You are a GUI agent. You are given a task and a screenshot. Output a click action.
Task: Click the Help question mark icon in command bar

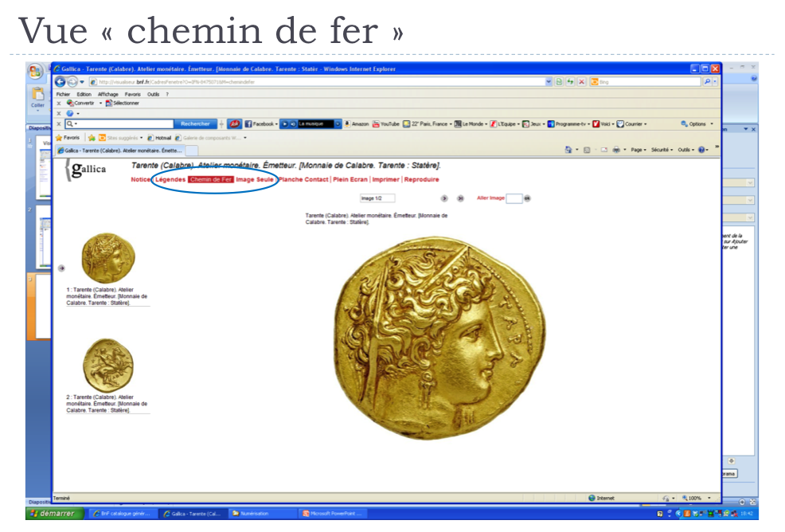pyautogui.click(x=701, y=150)
